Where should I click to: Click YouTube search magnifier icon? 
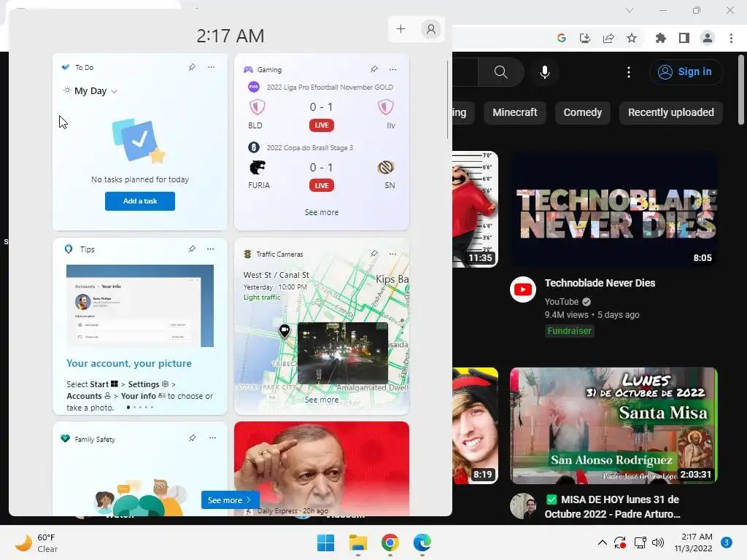(500, 72)
